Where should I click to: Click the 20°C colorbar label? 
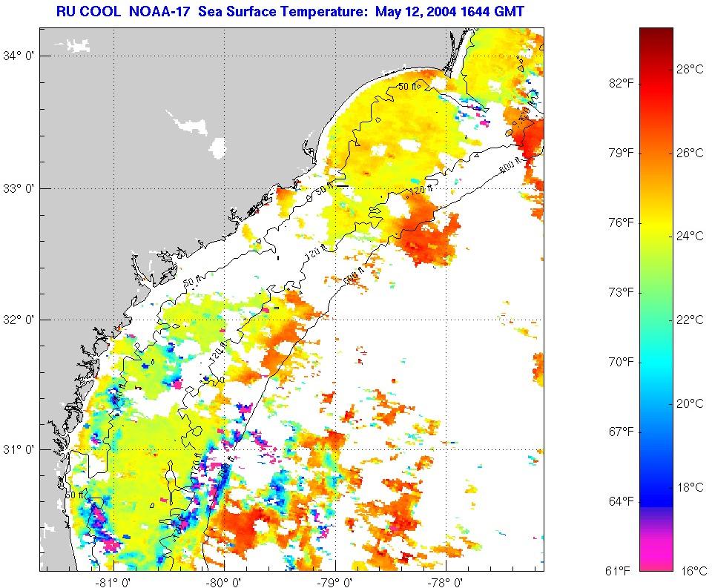click(690, 403)
